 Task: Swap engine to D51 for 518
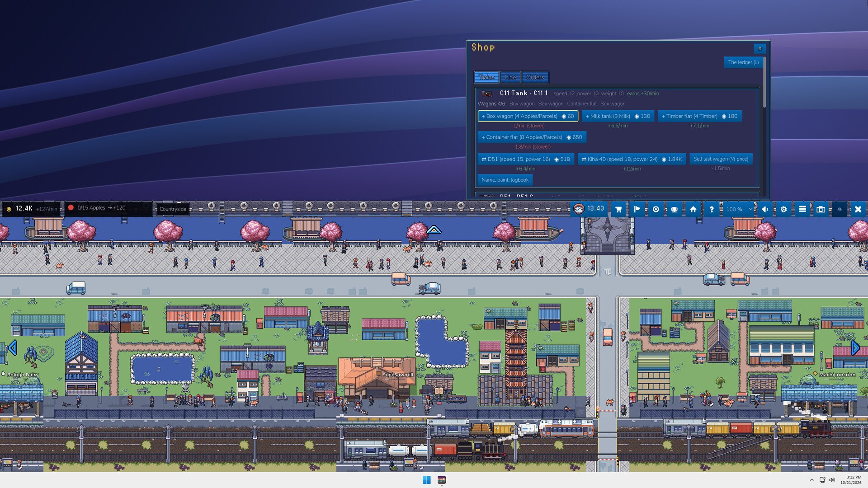526,159
